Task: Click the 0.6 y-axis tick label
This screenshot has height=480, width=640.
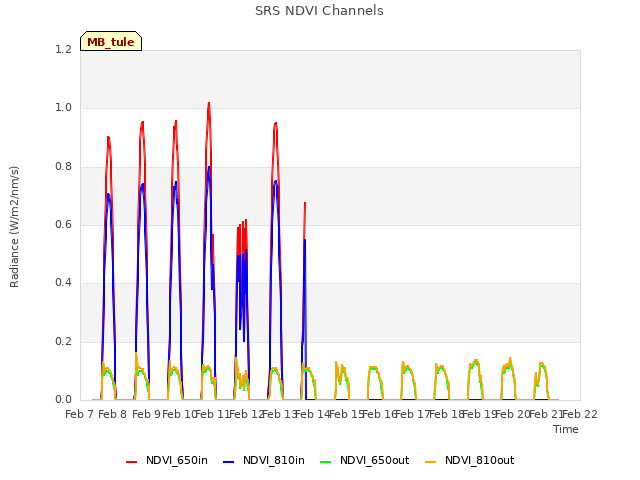Action: [x=64, y=225]
